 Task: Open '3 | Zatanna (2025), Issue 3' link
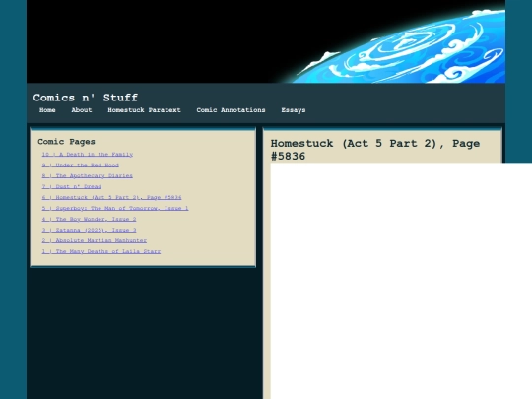[89, 230]
